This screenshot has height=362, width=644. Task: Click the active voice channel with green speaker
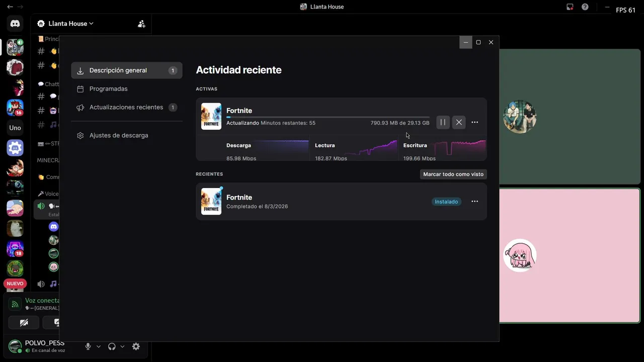click(x=46, y=209)
